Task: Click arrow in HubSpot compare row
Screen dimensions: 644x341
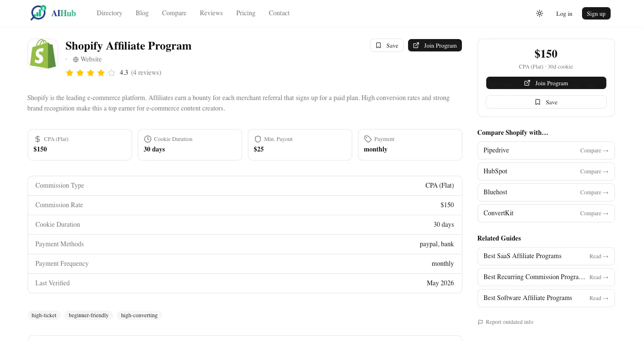Action: pos(606,171)
